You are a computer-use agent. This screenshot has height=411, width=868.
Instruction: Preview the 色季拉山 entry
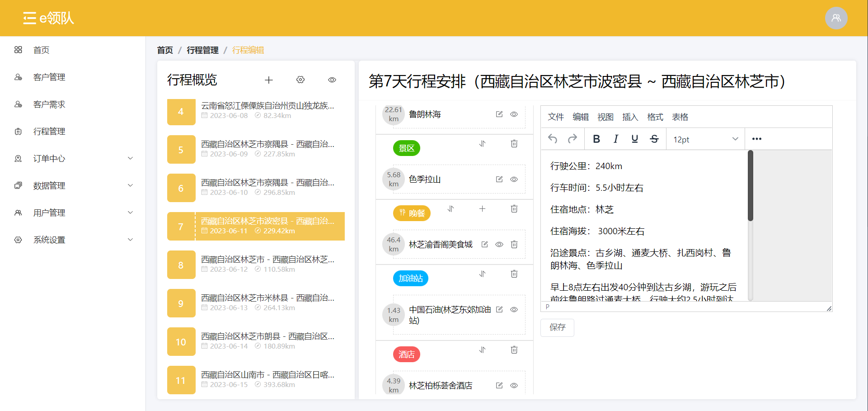[514, 180]
